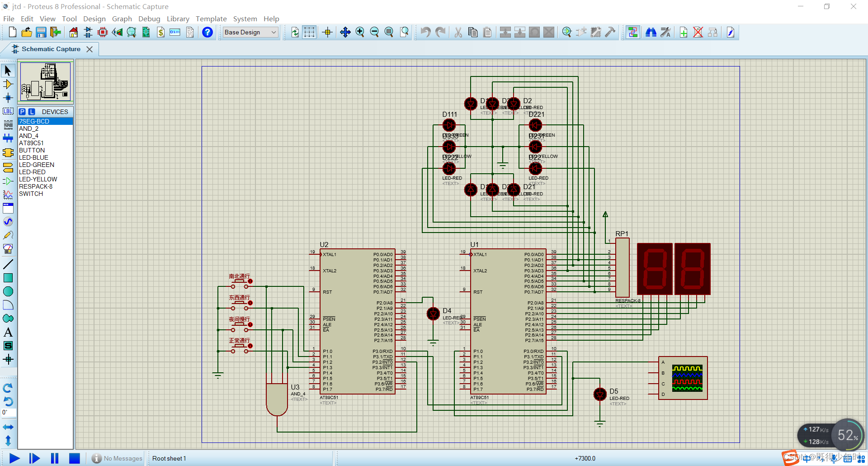Image resolution: width=868 pixels, height=466 pixels.
Task: Click the P pick-devices button
Action: (x=22, y=112)
